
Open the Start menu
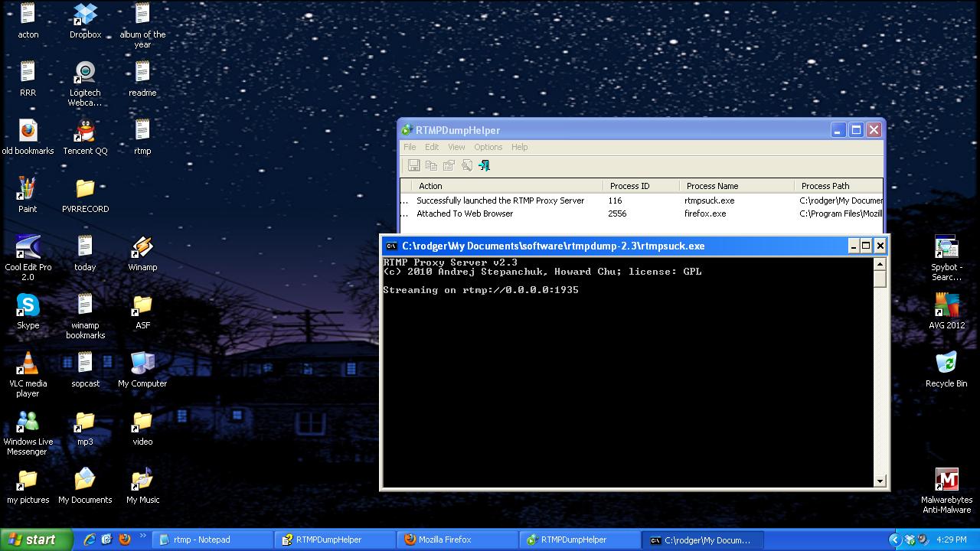[x=36, y=540]
